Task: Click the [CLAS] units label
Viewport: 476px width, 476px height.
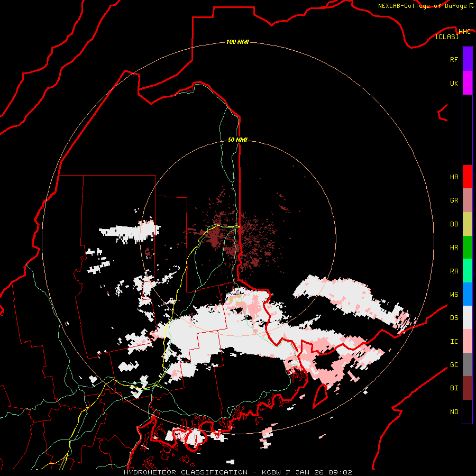Action: pos(447,37)
